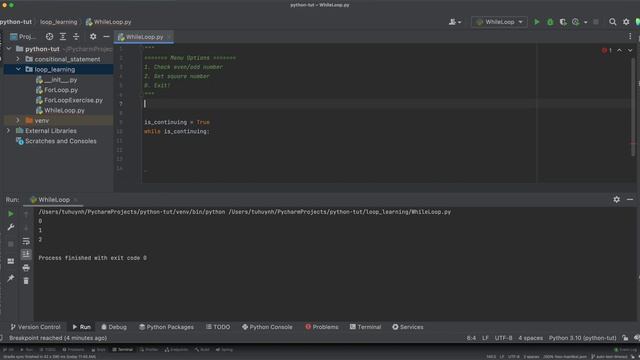Open Run panel settings gear
640x360 pixels.
tap(616, 199)
